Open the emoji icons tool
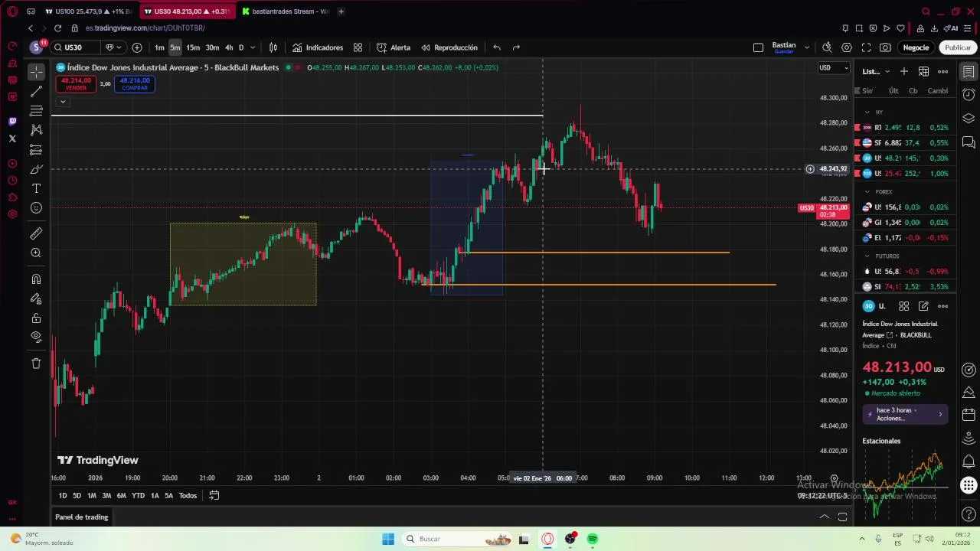Viewport: 980px width, 551px height. coord(36,208)
